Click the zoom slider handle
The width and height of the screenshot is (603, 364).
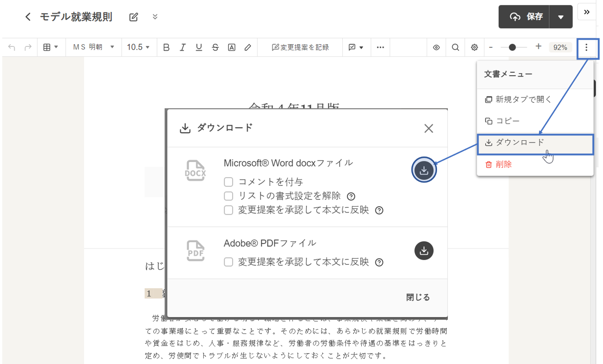pyautogui.click(x=512, y=47)
